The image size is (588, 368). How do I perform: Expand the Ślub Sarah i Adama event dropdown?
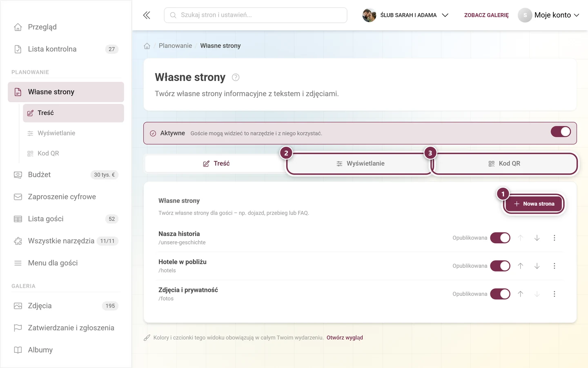pos(405,15)
